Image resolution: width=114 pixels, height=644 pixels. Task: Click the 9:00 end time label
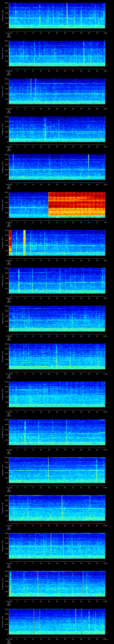point(105,298)
